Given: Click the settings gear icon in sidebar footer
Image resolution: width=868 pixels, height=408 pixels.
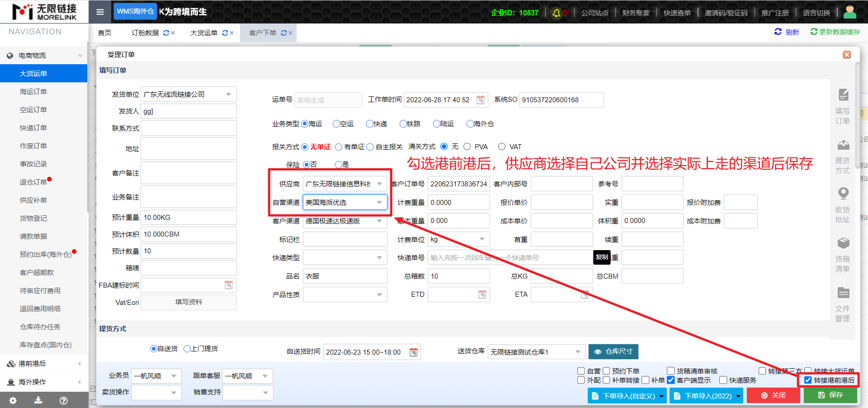Looking at the screenshot, I should point(13,400).
